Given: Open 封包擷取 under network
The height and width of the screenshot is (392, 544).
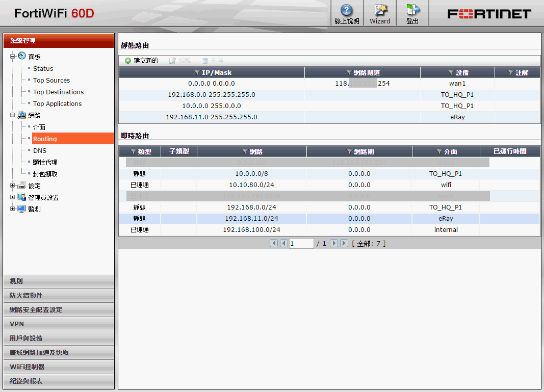Looking at the screenshot, I should (x=45, y=174).
